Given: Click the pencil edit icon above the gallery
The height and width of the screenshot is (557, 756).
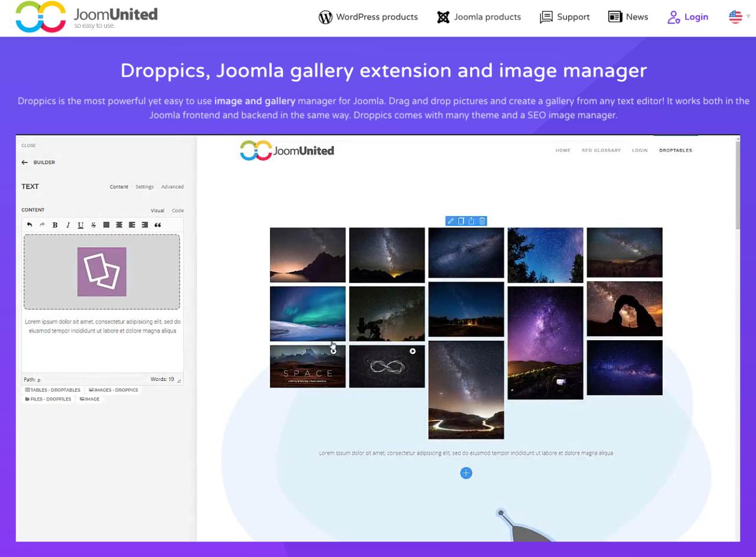Looking at the screenshot, I should click(451, 221).
